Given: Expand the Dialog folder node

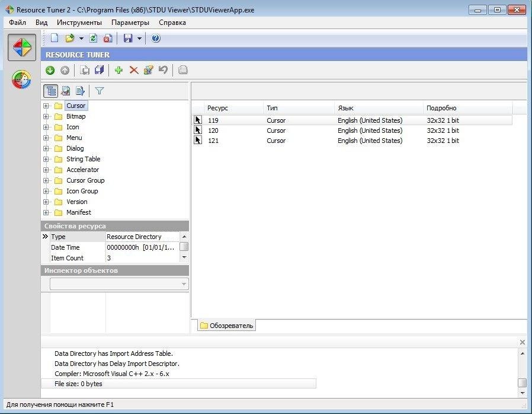Looking at the screenshot, I should pyautogui.click(x=46, y=149).
